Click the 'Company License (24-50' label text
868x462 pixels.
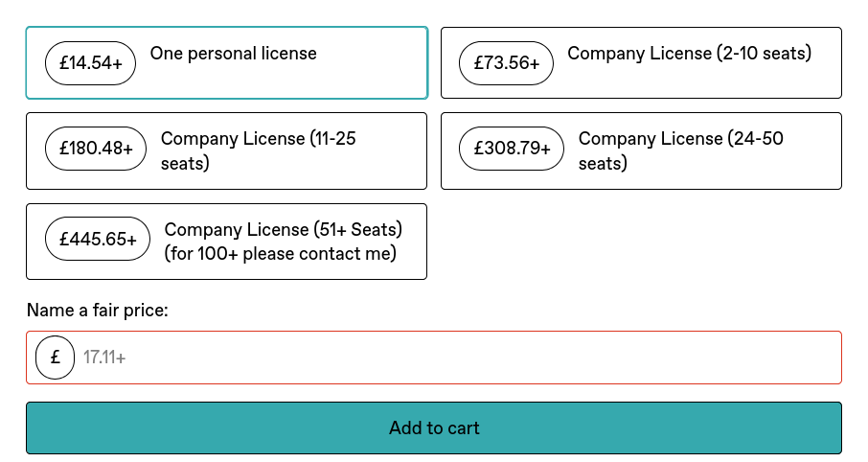[681, 138]
